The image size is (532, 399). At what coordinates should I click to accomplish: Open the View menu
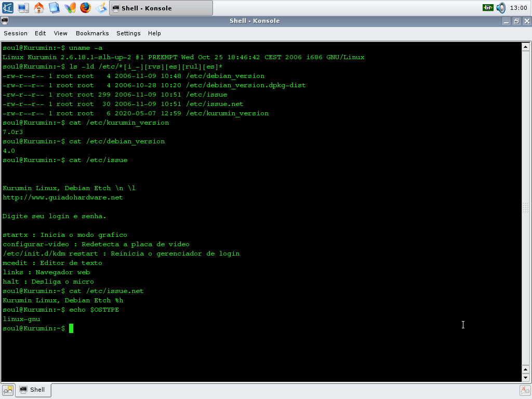point(60,33)
